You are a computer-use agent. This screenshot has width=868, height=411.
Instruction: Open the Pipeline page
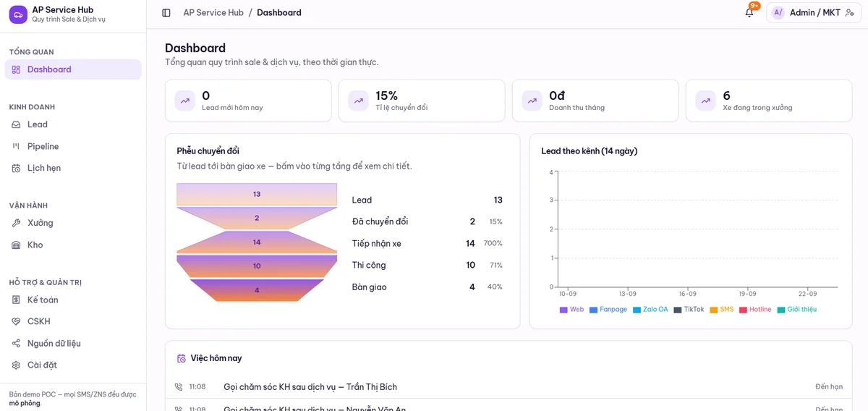[x=73, y=146]
